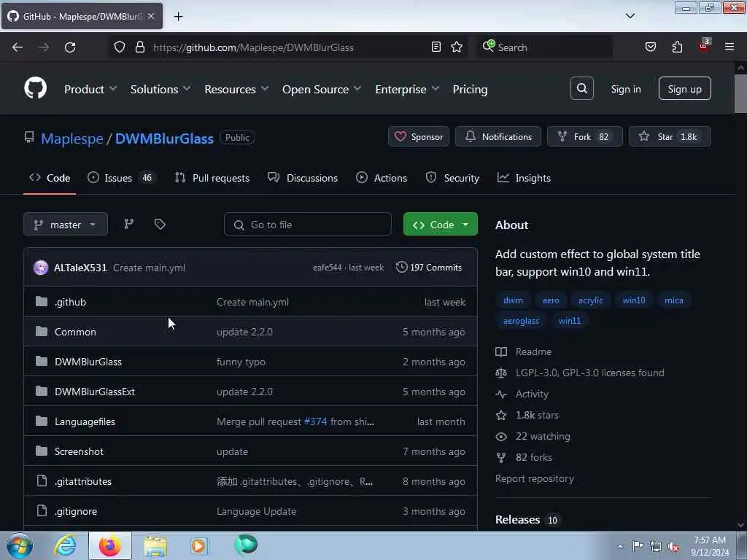Open Languagefiles folder
The height and width of the screenshot is (560, 747).
85,421
